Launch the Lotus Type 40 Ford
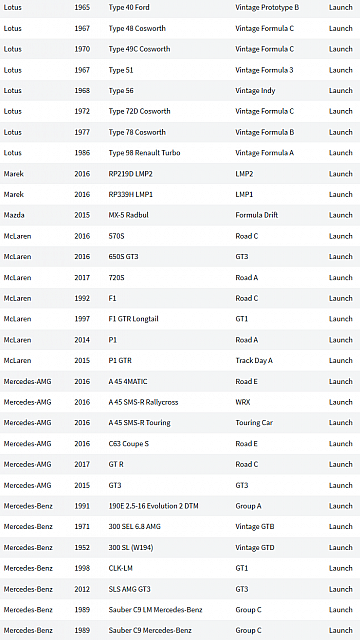Viewport: 360px width, 640px height. [x=340, y=7]
